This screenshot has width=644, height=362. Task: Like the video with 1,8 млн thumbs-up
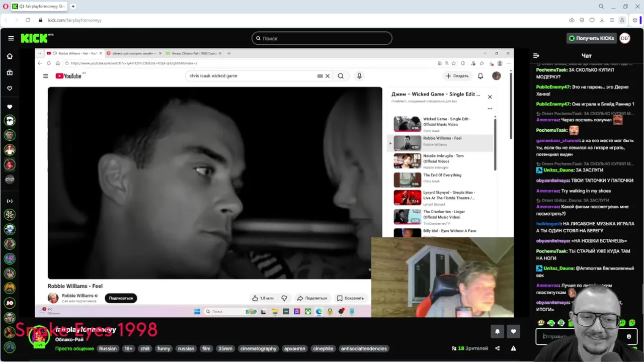pos(264,298)
